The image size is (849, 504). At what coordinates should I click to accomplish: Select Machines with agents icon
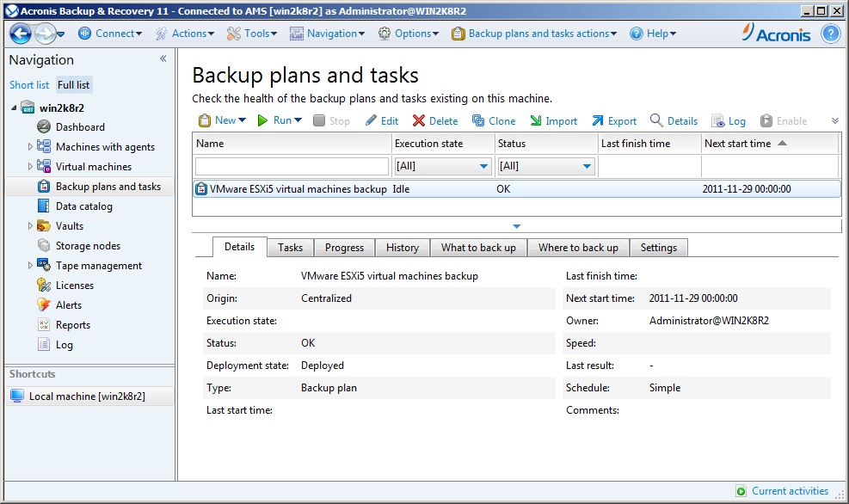pos(44,146)
